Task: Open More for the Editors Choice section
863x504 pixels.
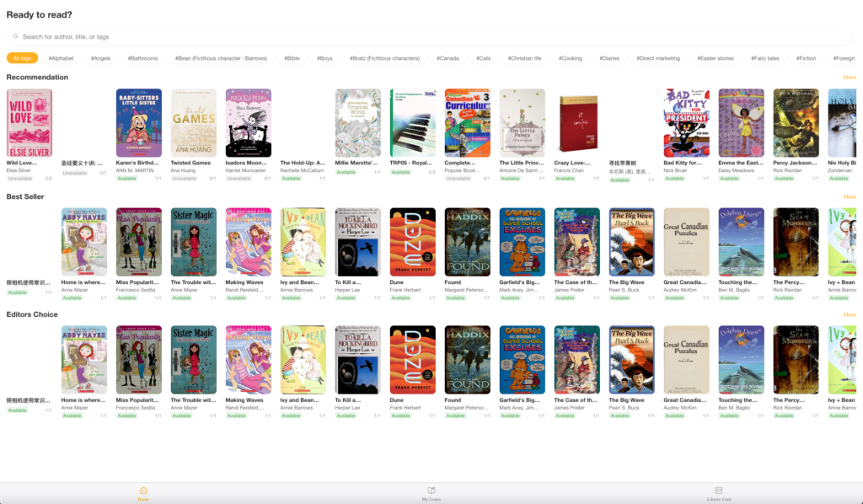Action: pos(850,314)
